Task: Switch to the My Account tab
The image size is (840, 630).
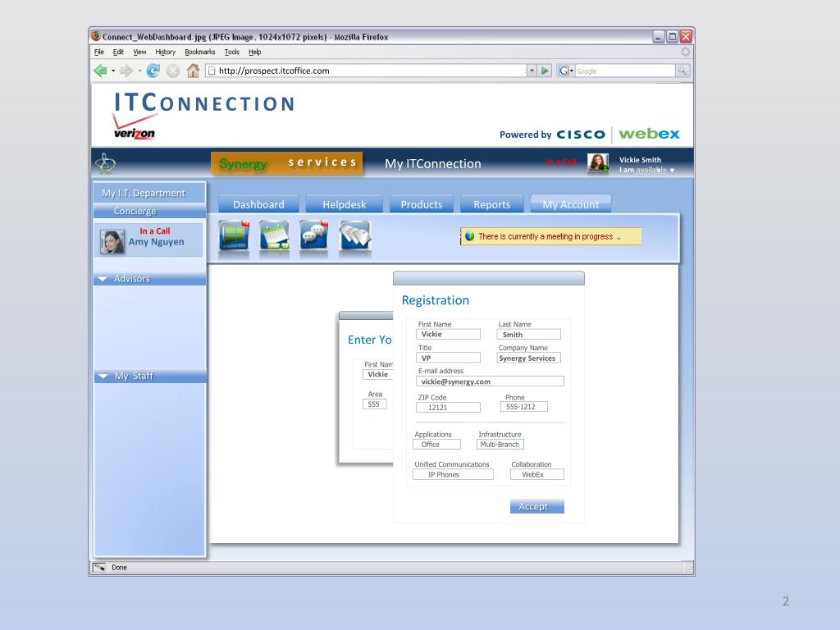Action: click(571, 204)
